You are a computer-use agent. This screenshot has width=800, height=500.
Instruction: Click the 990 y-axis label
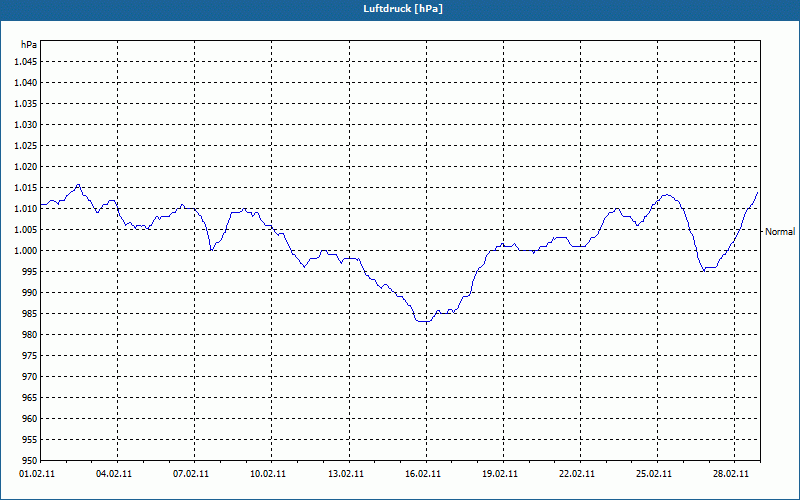pyautogui.click(x=30, y=292)
